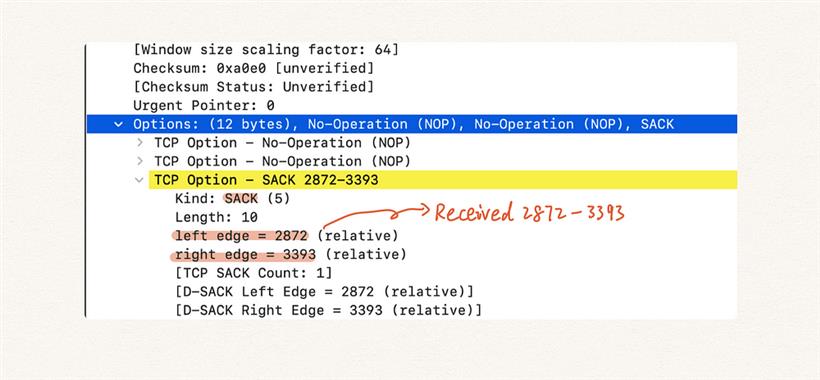This screenshot has width=820, height=380.
Task: Click the Length: 10 field
Action: 216,217
